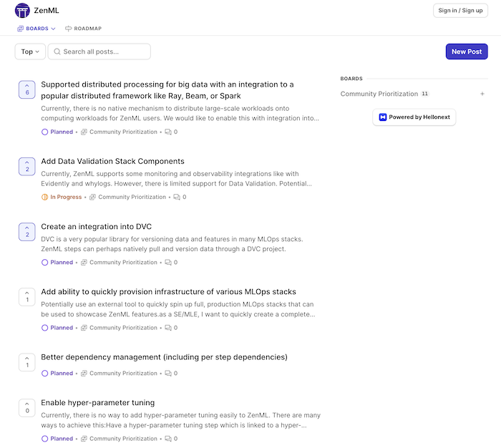Click Planned status on distributed processing post
This screenshot has height=448, width=501.
coord(57,132)
